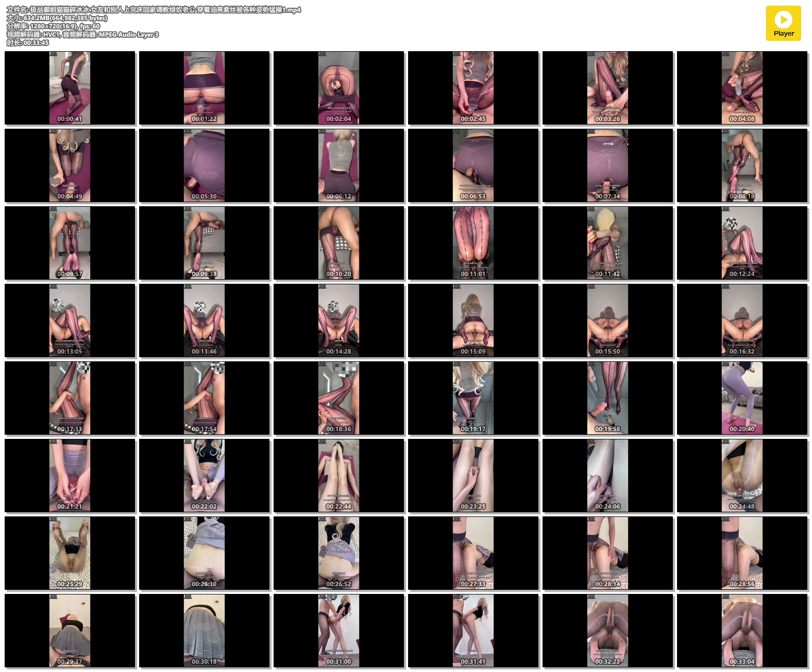
Task: Click the duration line showing 00:33:45
Action: [28, 43]
